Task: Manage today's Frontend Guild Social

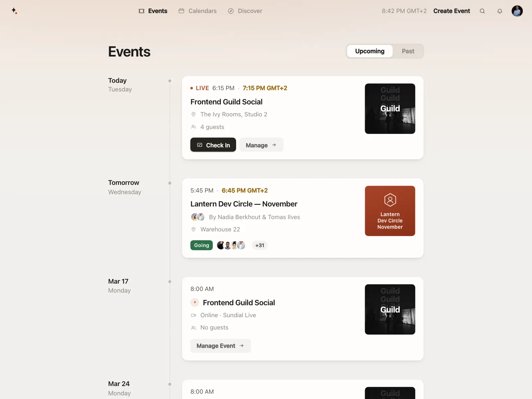Action: (x=261, y=145)
